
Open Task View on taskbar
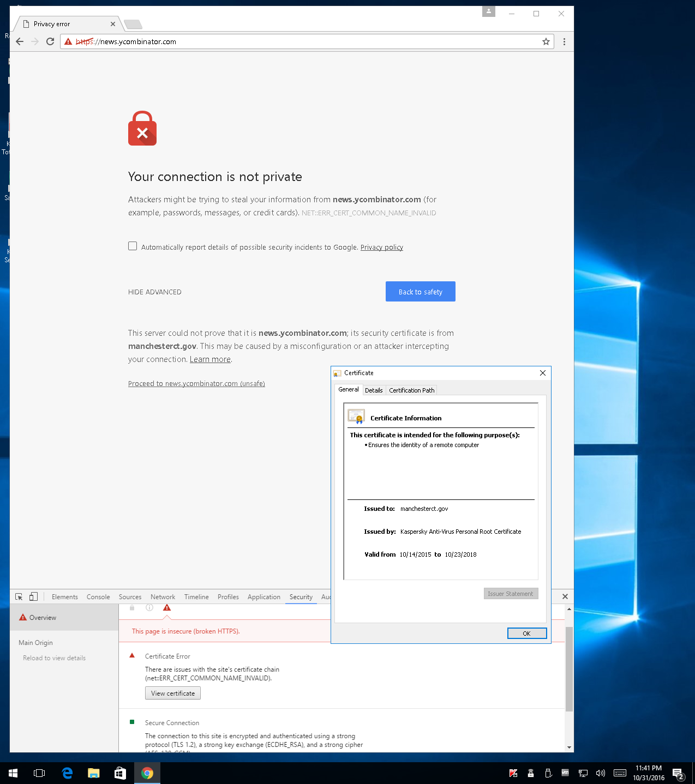[x=39, y=773]
